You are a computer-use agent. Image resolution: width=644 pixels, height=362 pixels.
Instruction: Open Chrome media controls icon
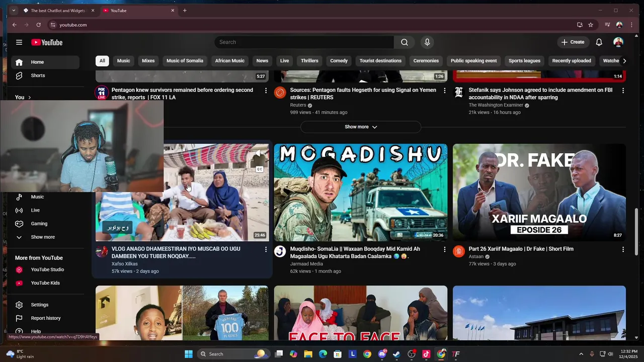(x=607, y=25)
